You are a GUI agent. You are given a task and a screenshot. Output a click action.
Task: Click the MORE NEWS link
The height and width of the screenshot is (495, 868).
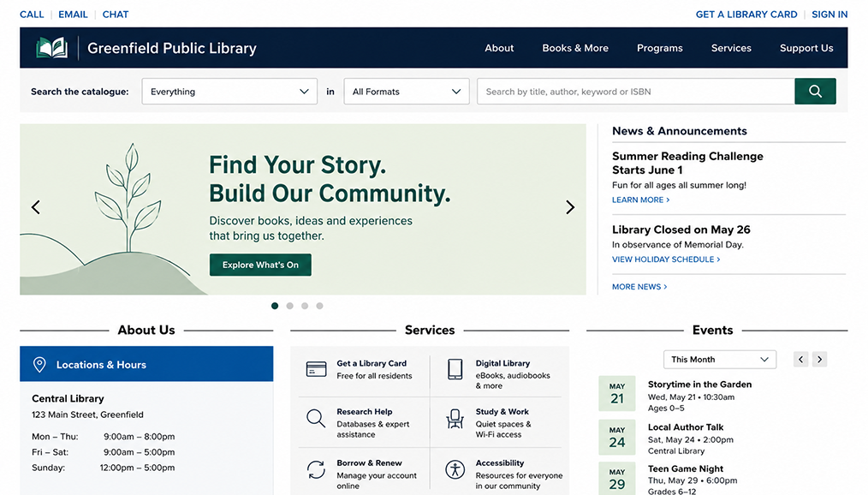[x=639, y=287]
